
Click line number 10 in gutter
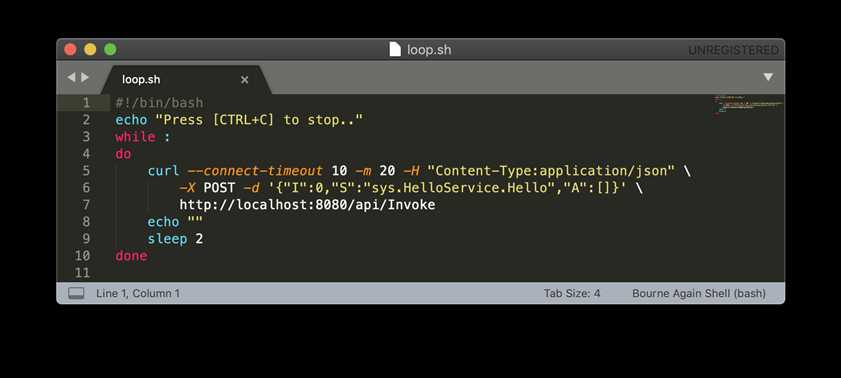(x=82, y=256)
